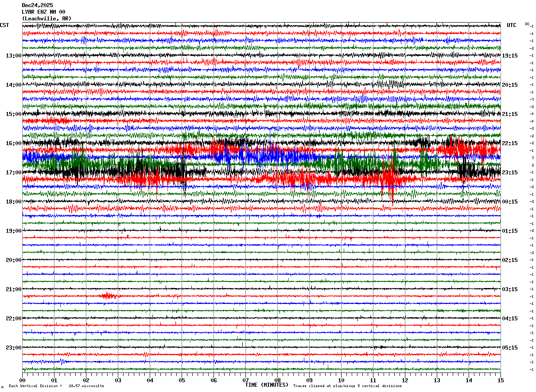Click the 16:00 CST time label
Screen dimensions: 536x392
[x=14, y=143]
